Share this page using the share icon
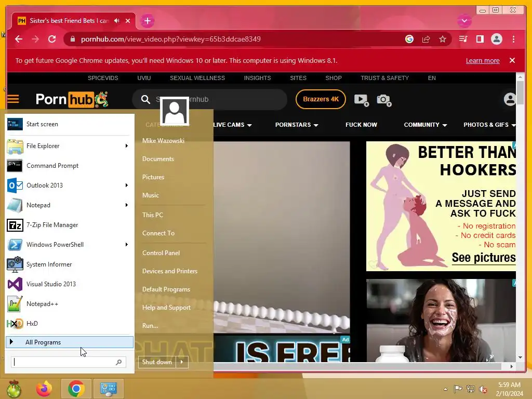Screen dimensions: 532x399 click(x=426, y=39)
